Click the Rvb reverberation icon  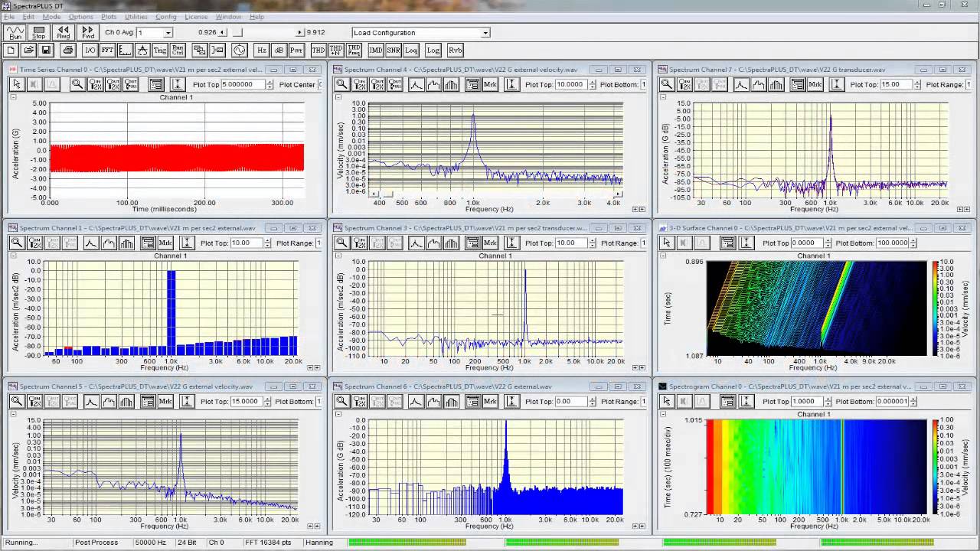(x=455, y=51)
